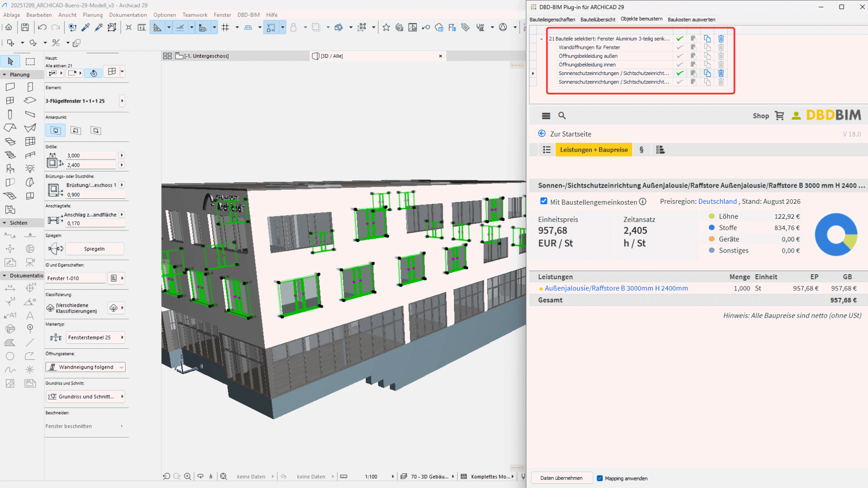The height and width of the screenshot is (488, 868).
Task: Open the Außenjalousie/Raffstore B 3000mm link
Action: 616,288
